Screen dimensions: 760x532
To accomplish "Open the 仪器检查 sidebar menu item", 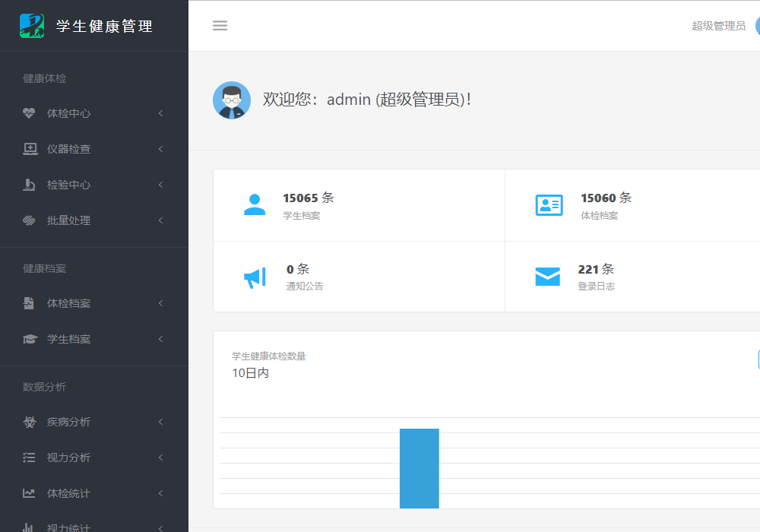I will (68, 149).
